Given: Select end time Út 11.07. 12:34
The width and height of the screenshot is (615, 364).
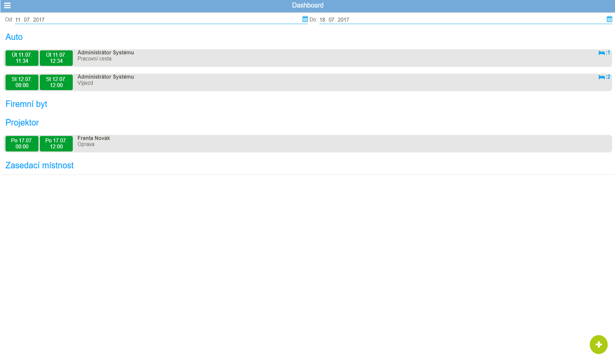Looking at the screenshot, I should (56, 58).
